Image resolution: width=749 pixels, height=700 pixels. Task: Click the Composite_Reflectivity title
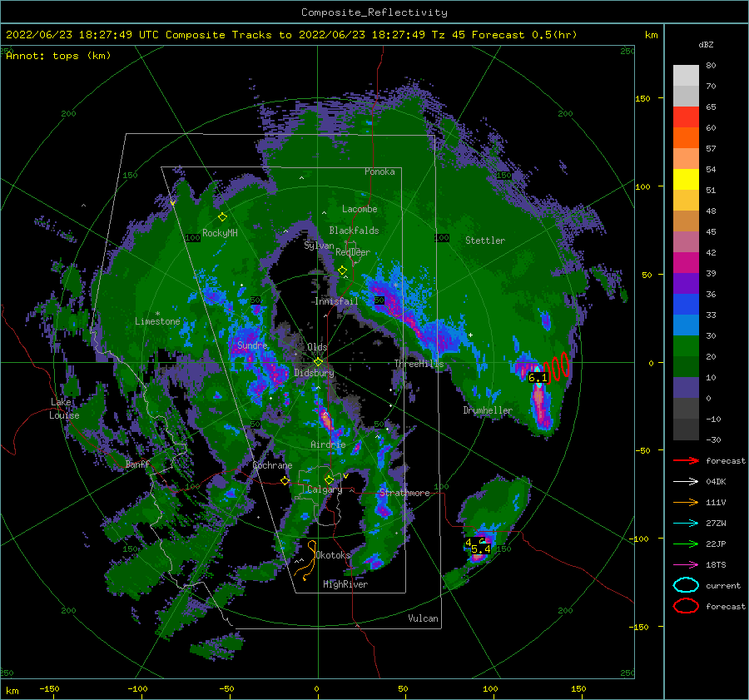tap(374, 12)
